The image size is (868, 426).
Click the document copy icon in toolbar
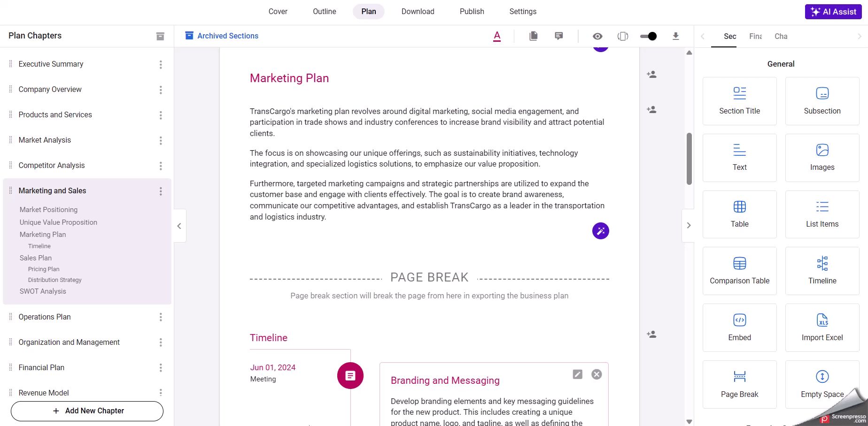[533, 36]
